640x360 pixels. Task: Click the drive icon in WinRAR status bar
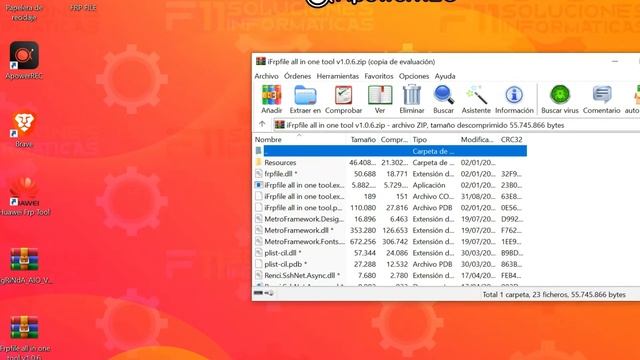[x=258, y=293]
